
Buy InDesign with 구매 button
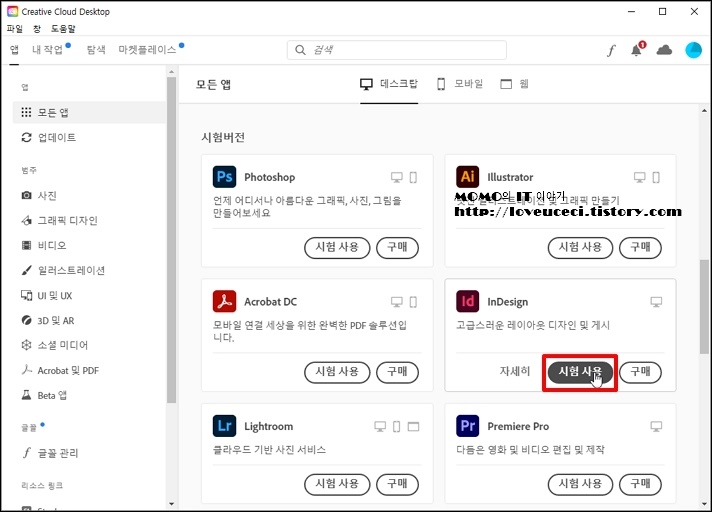pos(640,372)
